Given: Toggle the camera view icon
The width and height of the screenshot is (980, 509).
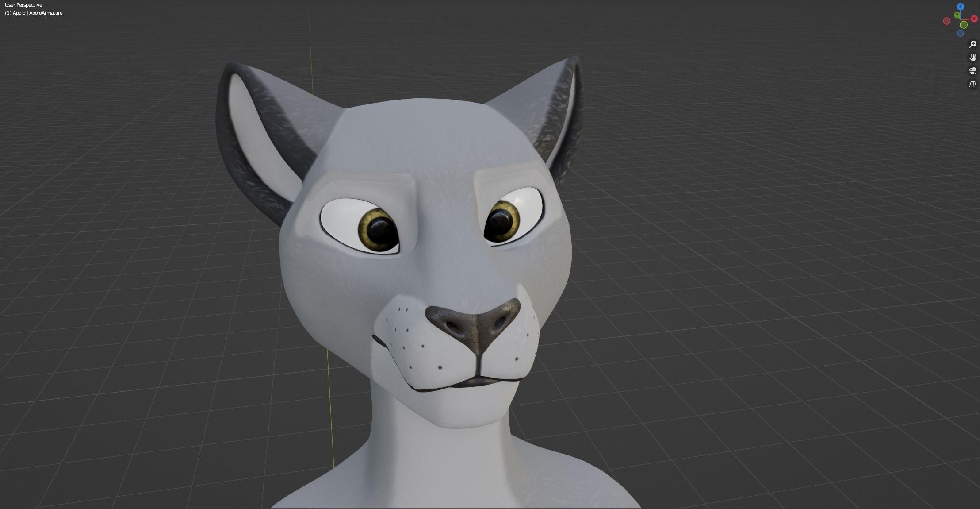Looking at the screenshot, I should point(973,71).
